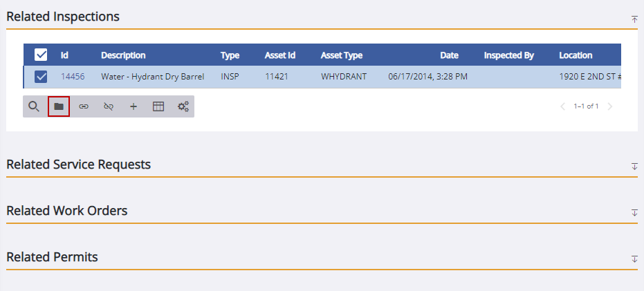
Task: Open selected inspection with the folder icon
Action: (x=59, y=106)
